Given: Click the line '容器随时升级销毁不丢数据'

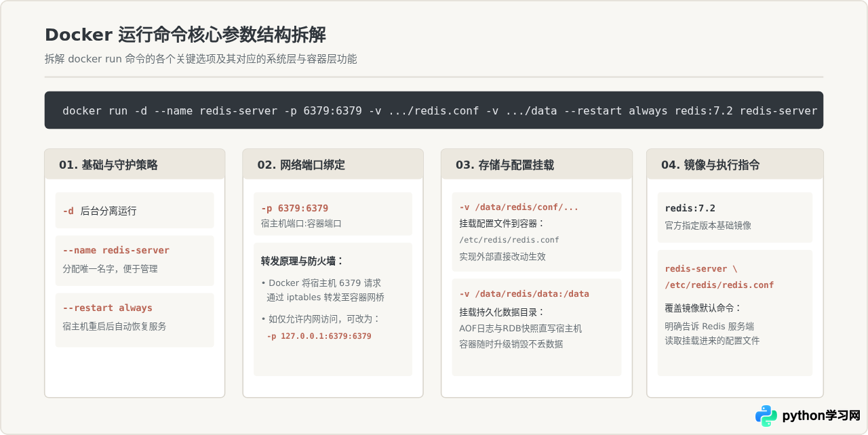Looking at the screenshot, I should [511, 344].
